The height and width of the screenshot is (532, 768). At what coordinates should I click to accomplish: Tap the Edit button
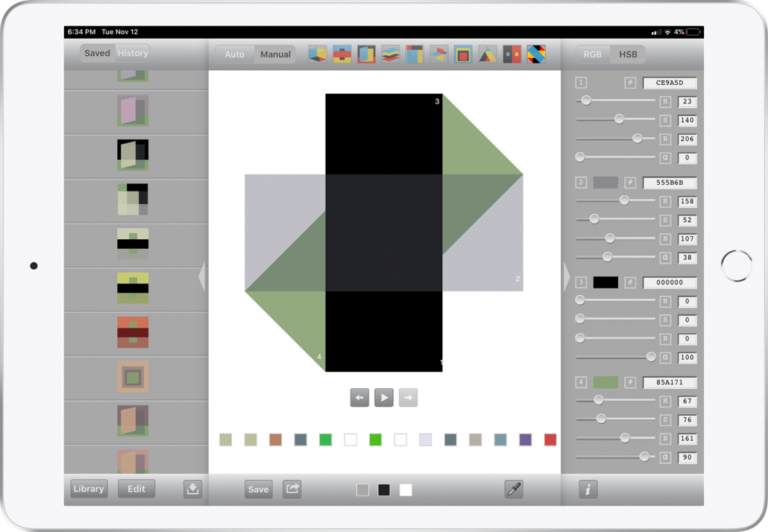click(136, 489)
